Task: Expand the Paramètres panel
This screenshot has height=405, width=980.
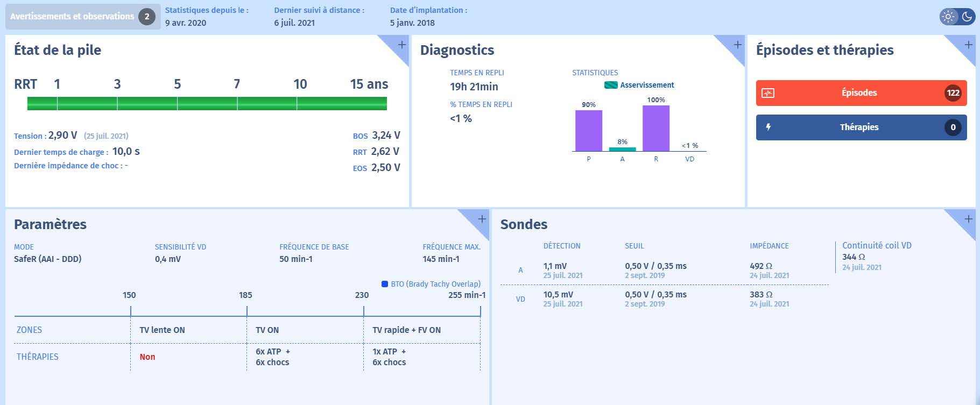Action: [x=482, y=219]
